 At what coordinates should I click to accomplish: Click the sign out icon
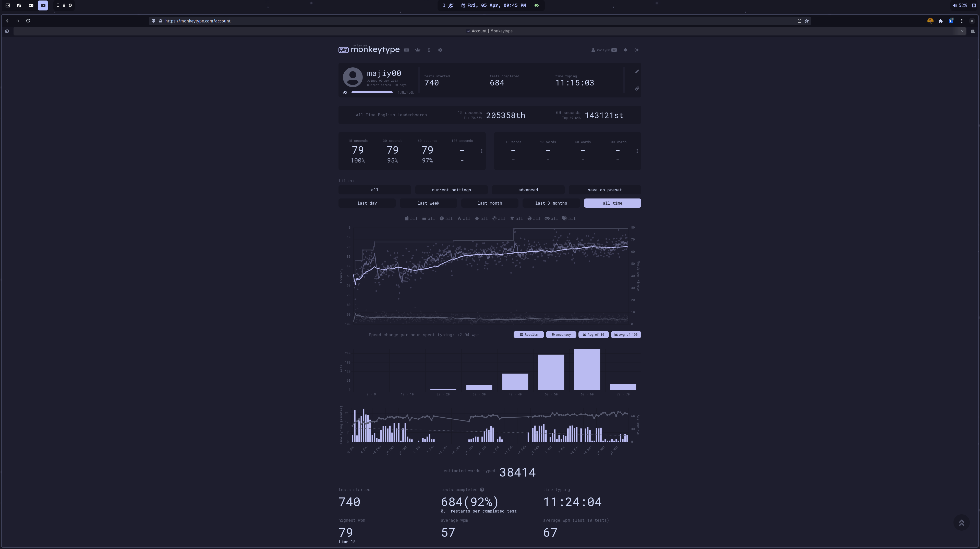click(x=636, y=50)
